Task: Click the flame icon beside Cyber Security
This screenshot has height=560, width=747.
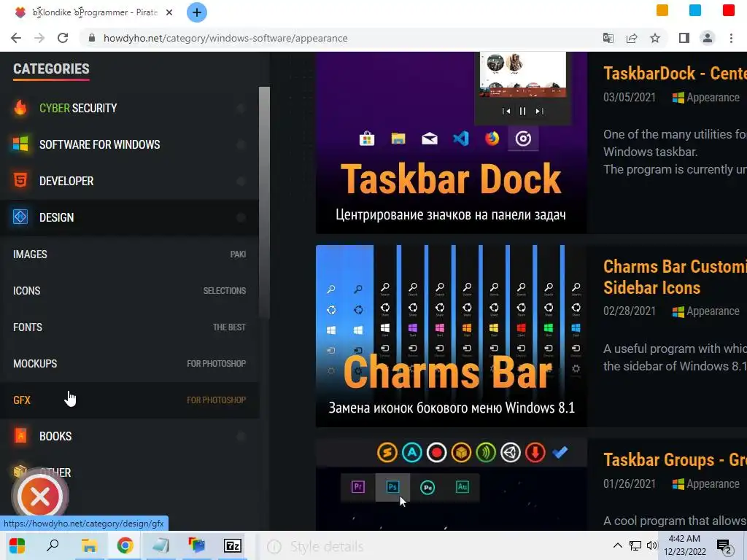Action: (20, 108)
